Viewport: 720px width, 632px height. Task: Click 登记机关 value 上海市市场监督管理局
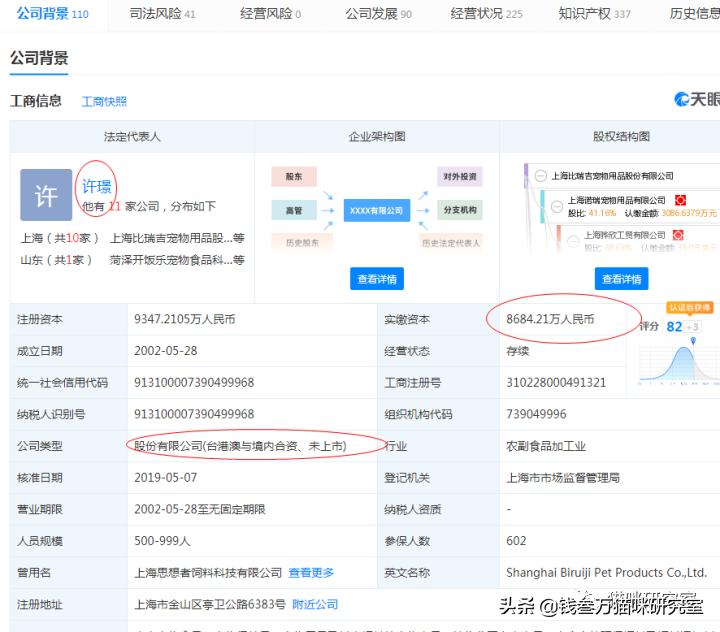[x=562, y=478]
